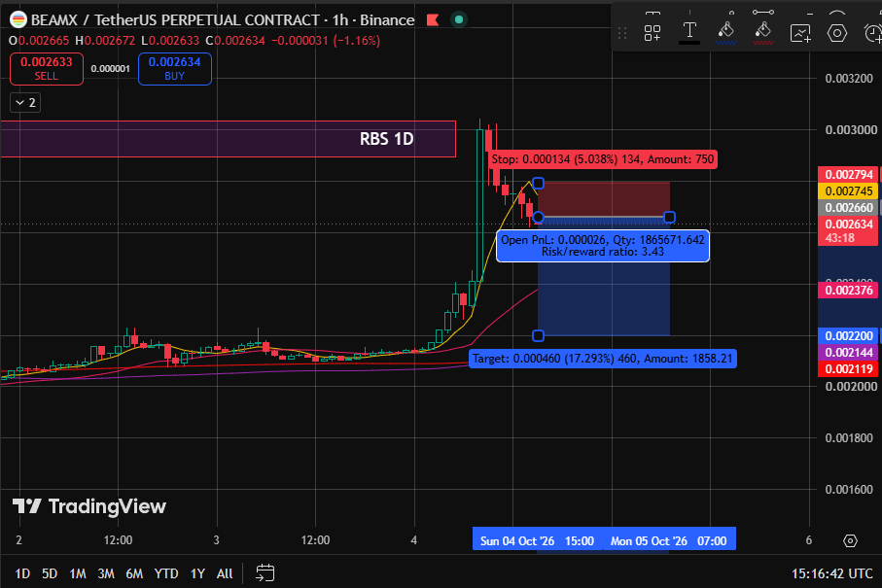Image resolution: width=882 pixels, height=588 pixels.
Task: Grab the entry-level left handle of position
Action: click(x=538, y=217)
